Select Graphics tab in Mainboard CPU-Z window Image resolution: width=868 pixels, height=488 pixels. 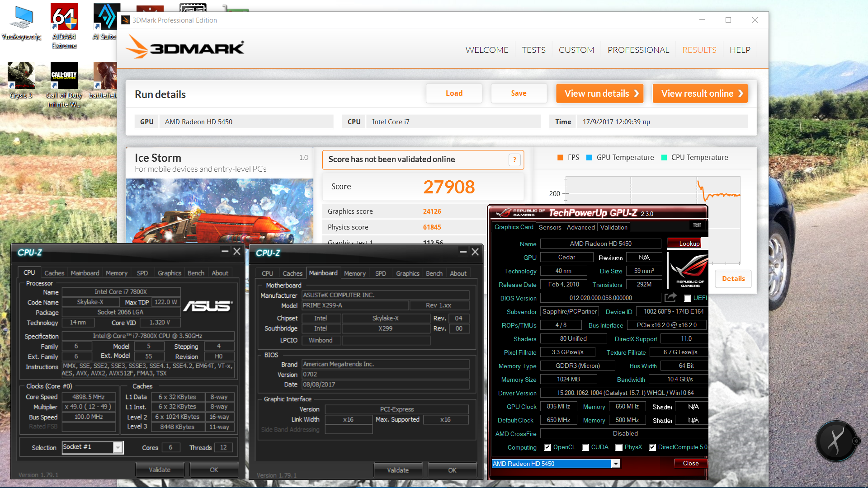pyautogui.click(x=407, y=273)
